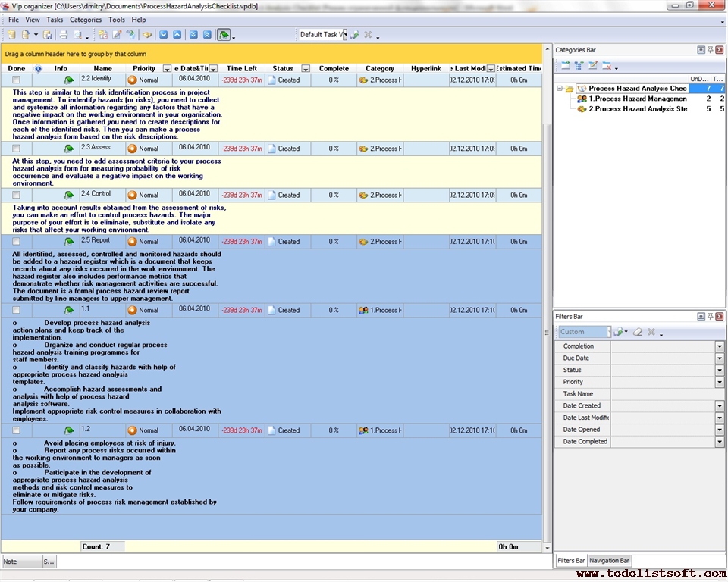728x582 pixels.
Task: Click the edit category icon in Categories Bar
Action: tap(593, 66)
